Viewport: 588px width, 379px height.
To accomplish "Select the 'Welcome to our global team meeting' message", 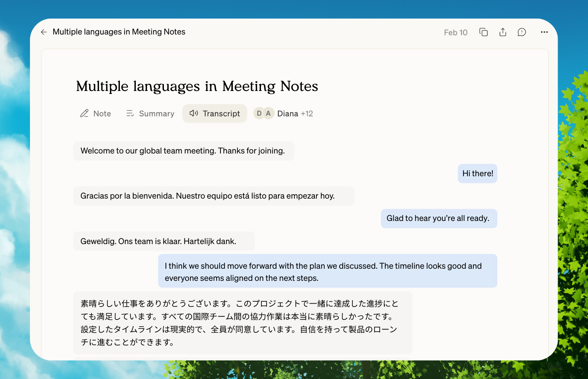I will (184, 151).
